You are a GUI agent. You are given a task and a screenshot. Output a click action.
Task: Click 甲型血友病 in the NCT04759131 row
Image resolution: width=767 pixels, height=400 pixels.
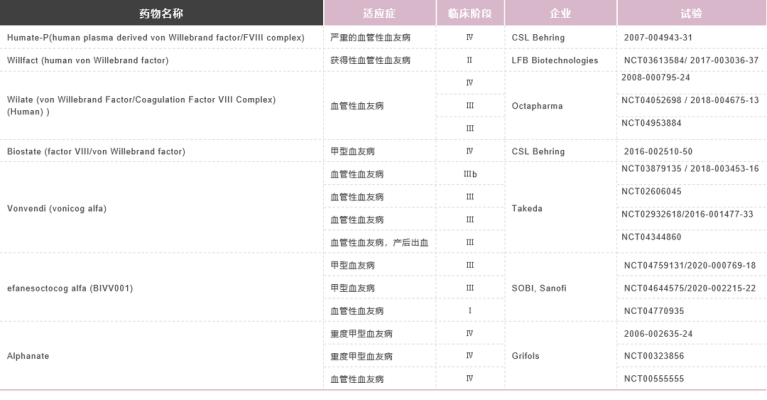pos(352,266)
